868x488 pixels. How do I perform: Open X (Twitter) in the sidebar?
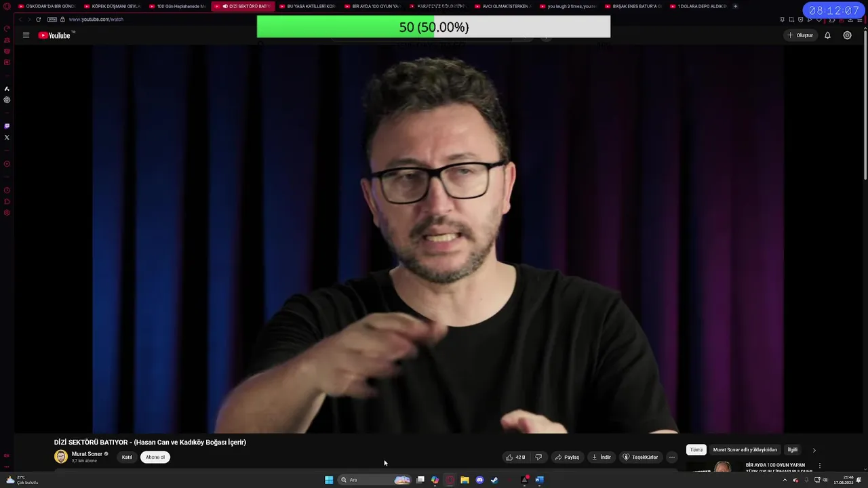(7, 138)
